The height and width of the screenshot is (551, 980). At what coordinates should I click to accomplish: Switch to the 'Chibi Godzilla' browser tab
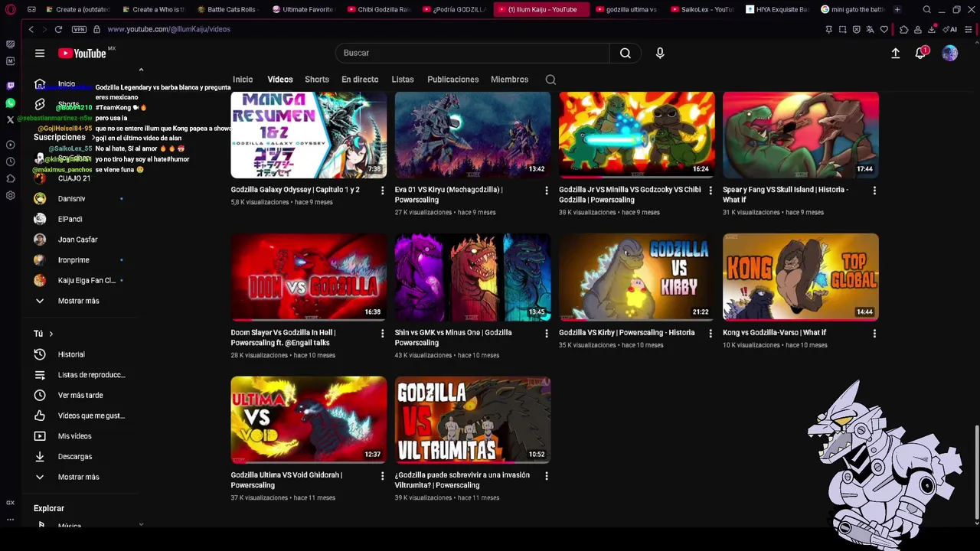(378, 9)
